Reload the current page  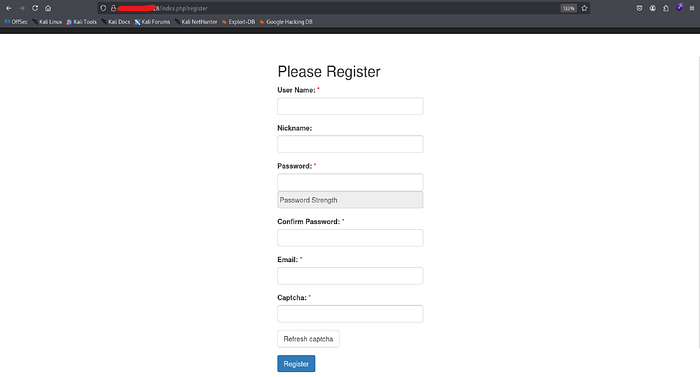tap(35, 8)
